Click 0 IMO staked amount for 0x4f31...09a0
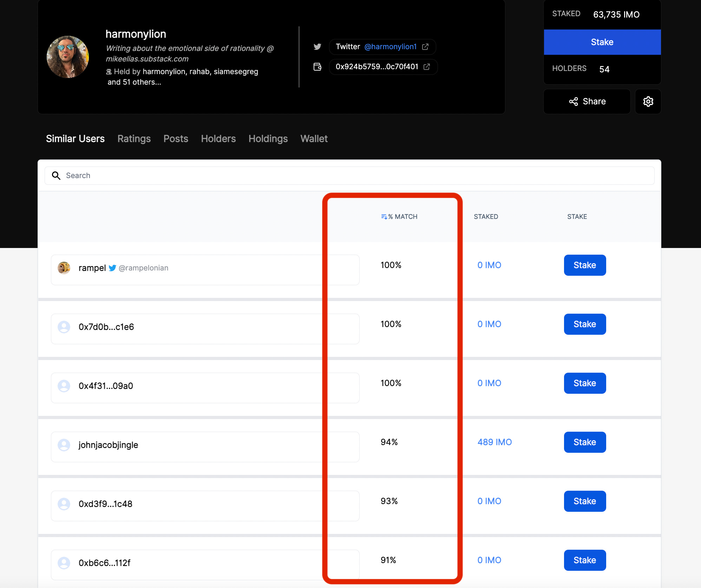The height and width of the screenshot is (588, 701). (489, 383)
